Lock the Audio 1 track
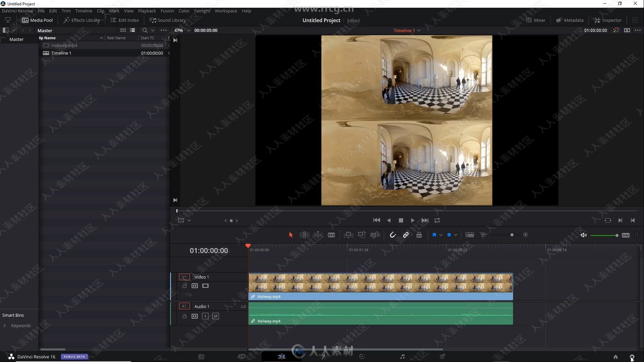The image size is (644, 362). tap(184, 316)
